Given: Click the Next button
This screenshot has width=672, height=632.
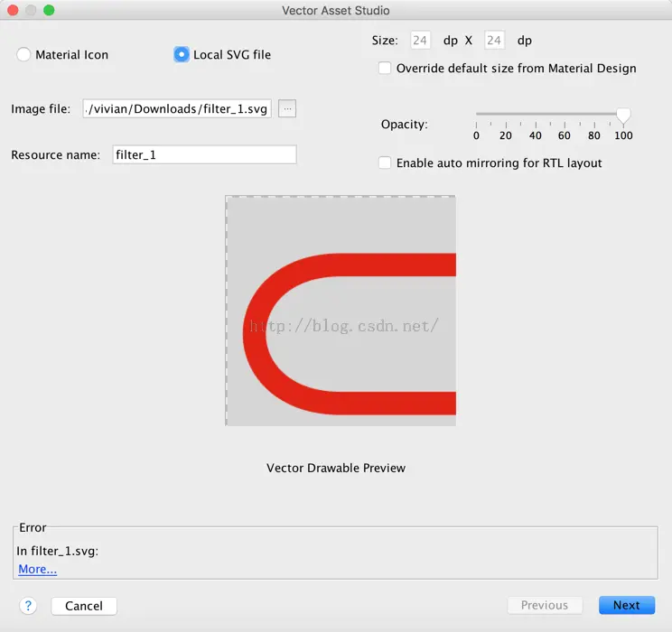Looking at the screenshot, I should pyautogui.click(x=627, y=605).
